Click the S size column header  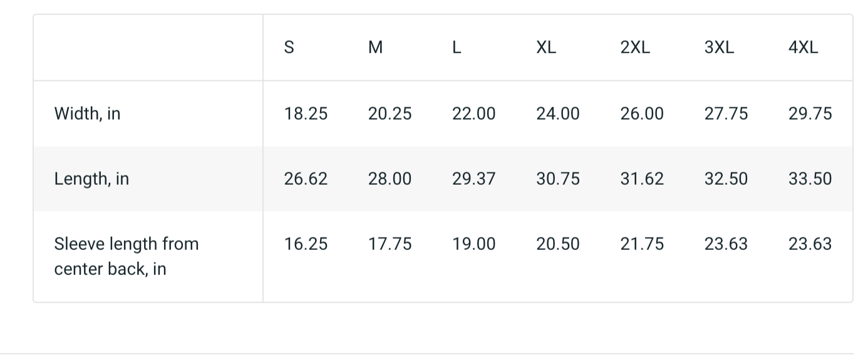pyautogui.click(x=289, y=48)
